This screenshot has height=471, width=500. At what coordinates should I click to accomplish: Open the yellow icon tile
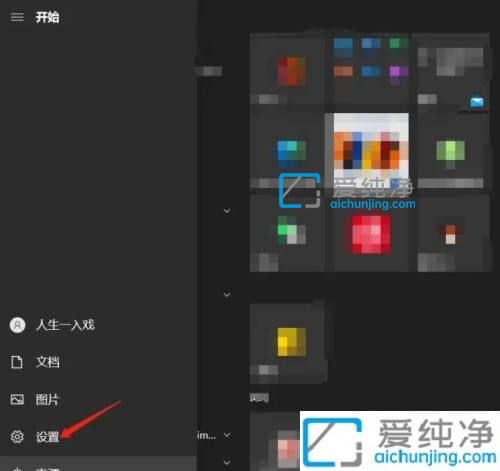[288, 343]
